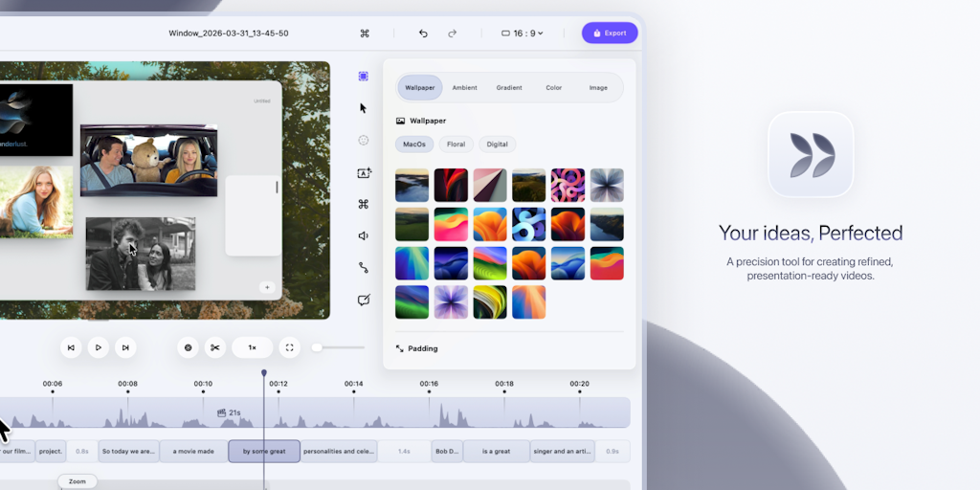Choose the blue-green light rays wallpaper
980x490 pixels.
(x=412, y=263)
